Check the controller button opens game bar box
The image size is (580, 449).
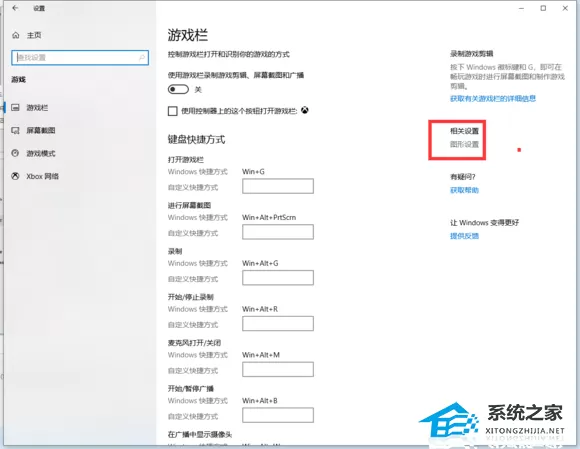172,111
